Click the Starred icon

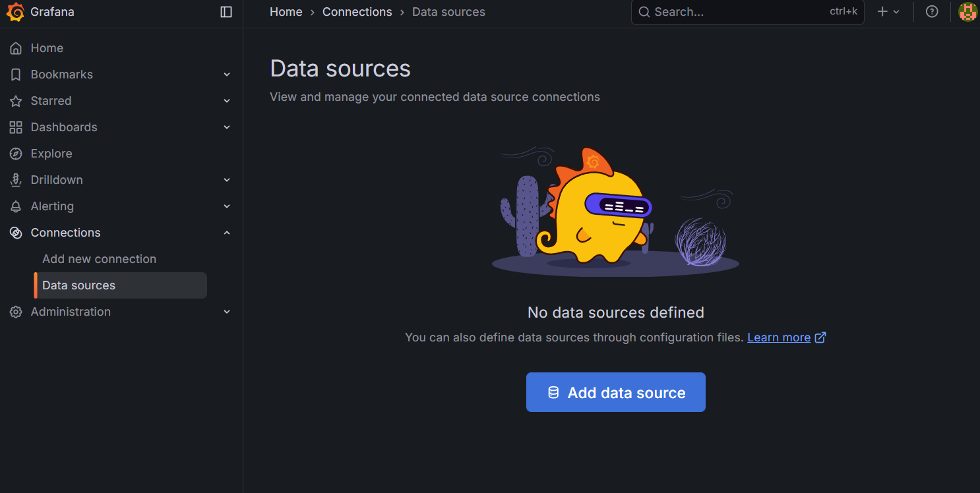point(16,100)
